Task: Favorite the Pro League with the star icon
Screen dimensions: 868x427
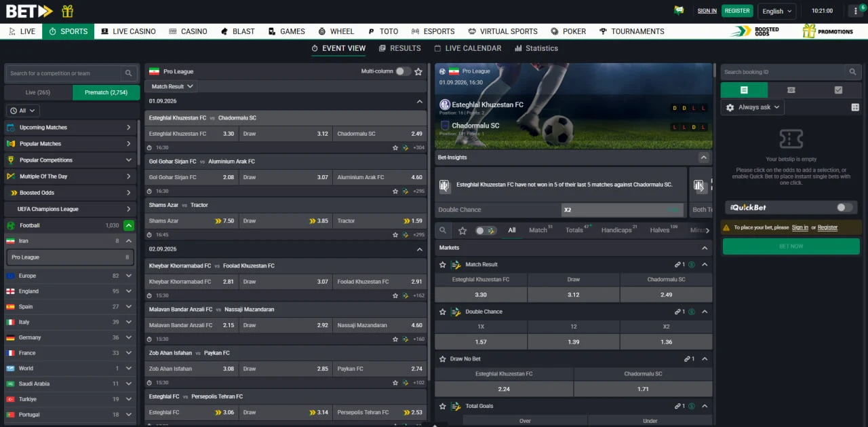Action: [x=418, y=71]
